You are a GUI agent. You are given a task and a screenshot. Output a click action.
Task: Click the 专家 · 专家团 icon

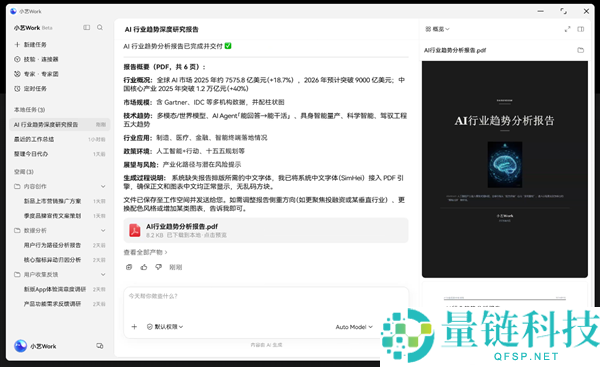tap(17, 74)
